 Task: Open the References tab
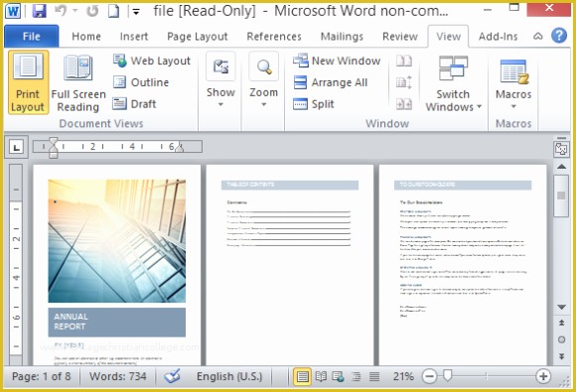(274, 37)
